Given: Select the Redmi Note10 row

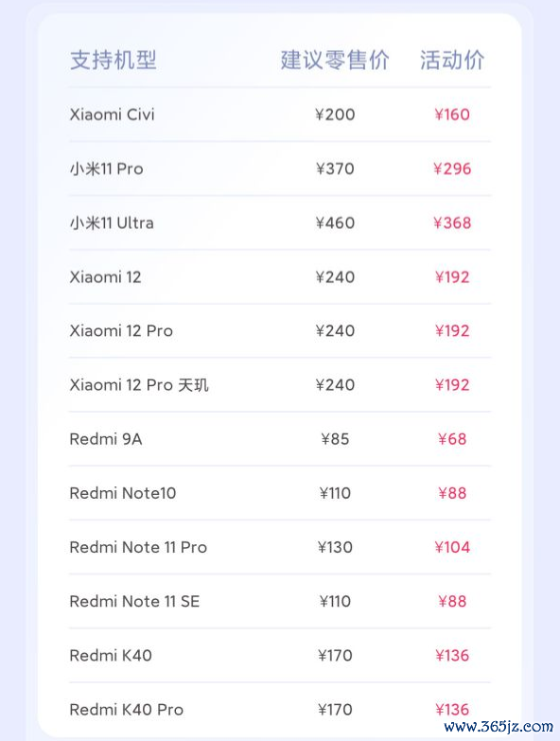Looking at the screenshot, I should pyautogui.click(x=280, y=493).
